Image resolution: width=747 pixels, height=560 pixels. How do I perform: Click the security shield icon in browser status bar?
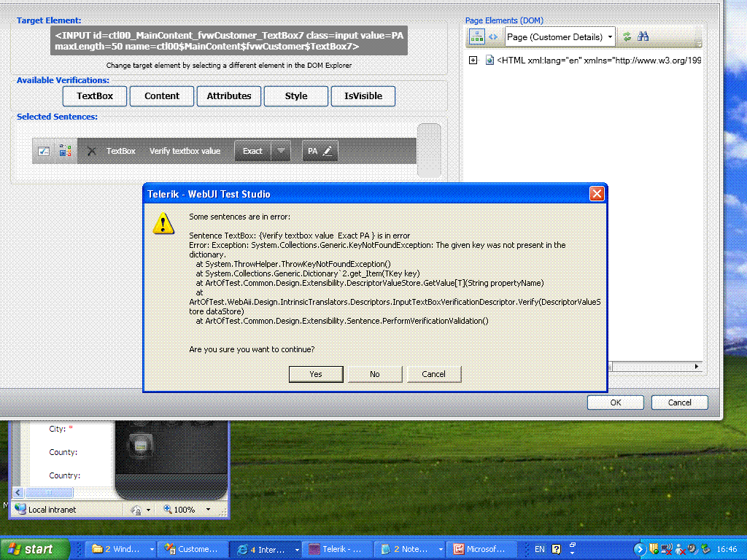tap(136, 510)
